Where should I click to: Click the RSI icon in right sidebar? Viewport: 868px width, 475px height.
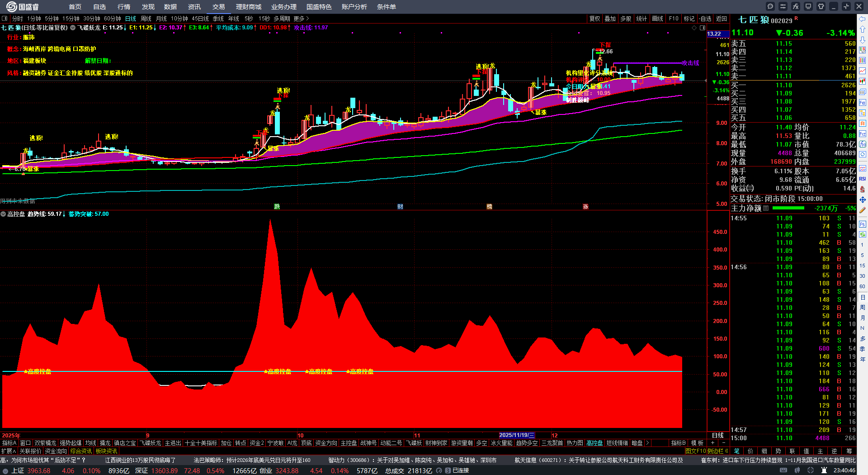(x=863, y=179)
